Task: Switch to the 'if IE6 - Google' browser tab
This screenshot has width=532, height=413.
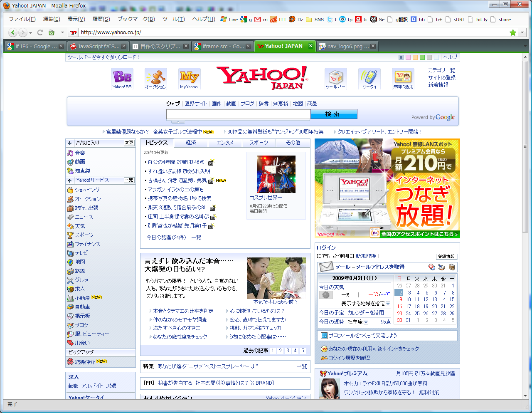Action: click(35, 46)
